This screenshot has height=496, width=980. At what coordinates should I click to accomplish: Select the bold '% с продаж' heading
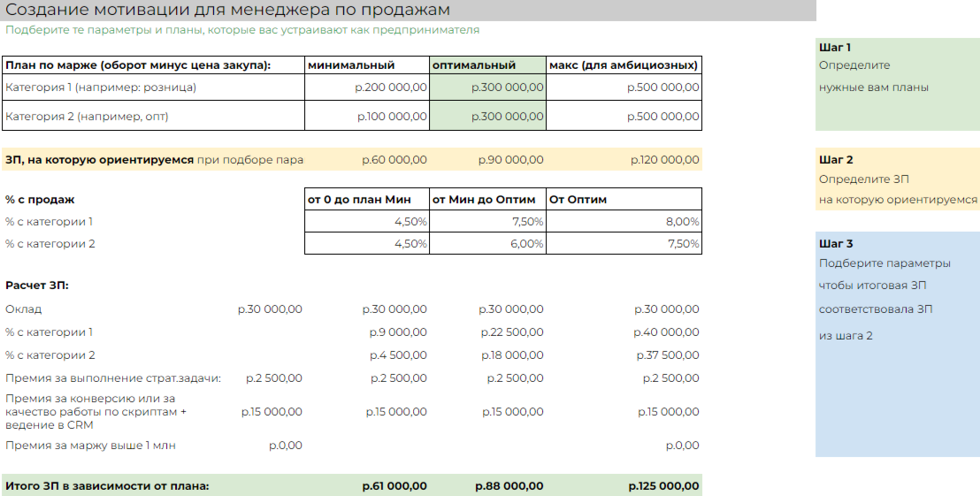[x=40, y=200]
